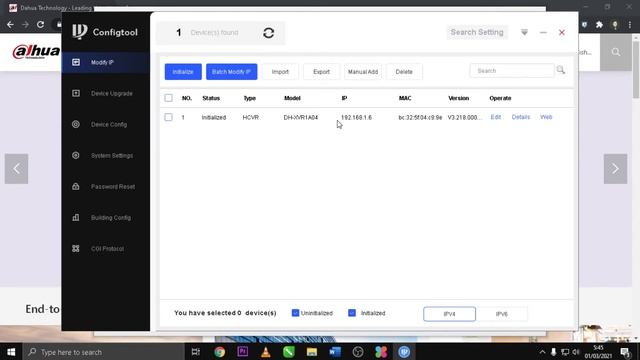The height and width of the screenshot is (360, 640).
Task: Open Web link for the HCVR device
Action: pos(546,117)
